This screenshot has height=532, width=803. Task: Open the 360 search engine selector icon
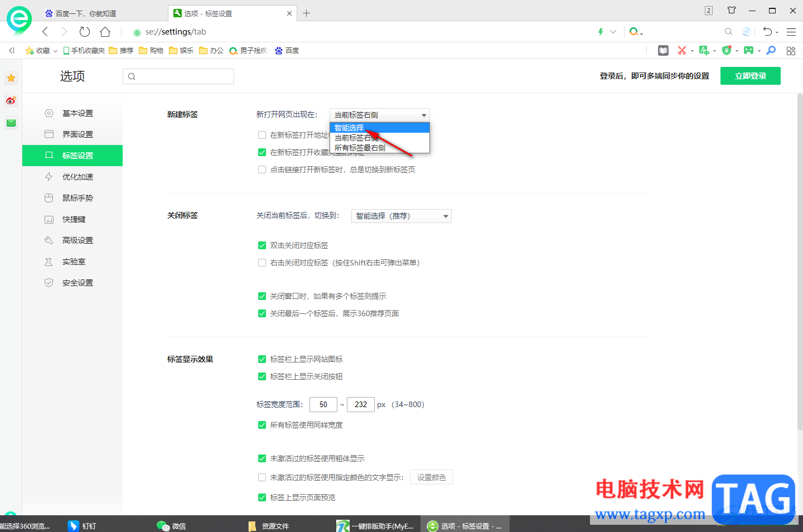click(x=635, y=32)
